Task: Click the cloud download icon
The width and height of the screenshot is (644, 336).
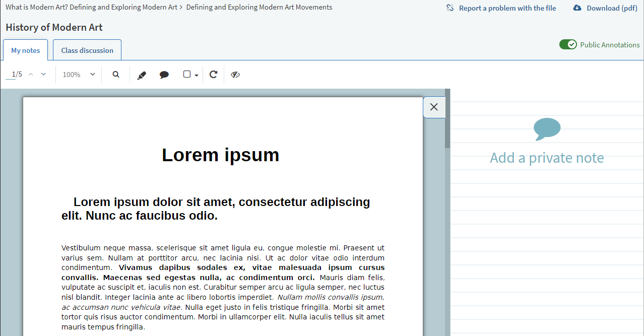Action: [577, 8]
